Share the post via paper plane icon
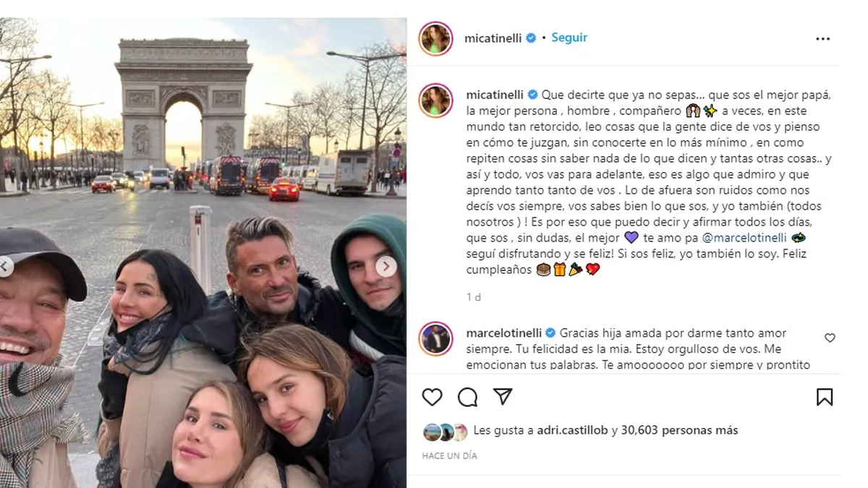This screenshot has width=868, height=488. (x=503, y=396)
